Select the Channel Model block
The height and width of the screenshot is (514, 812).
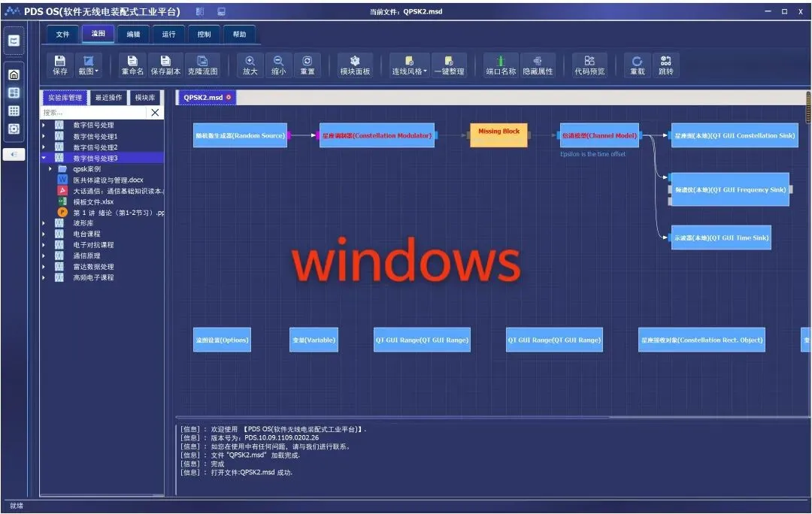599,135
